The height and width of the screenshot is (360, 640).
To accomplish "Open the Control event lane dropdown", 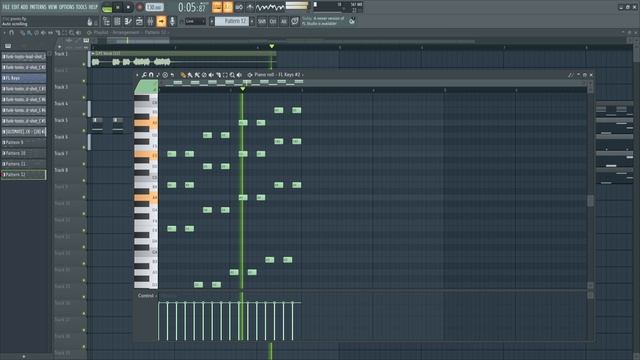I will click(147, 296).
